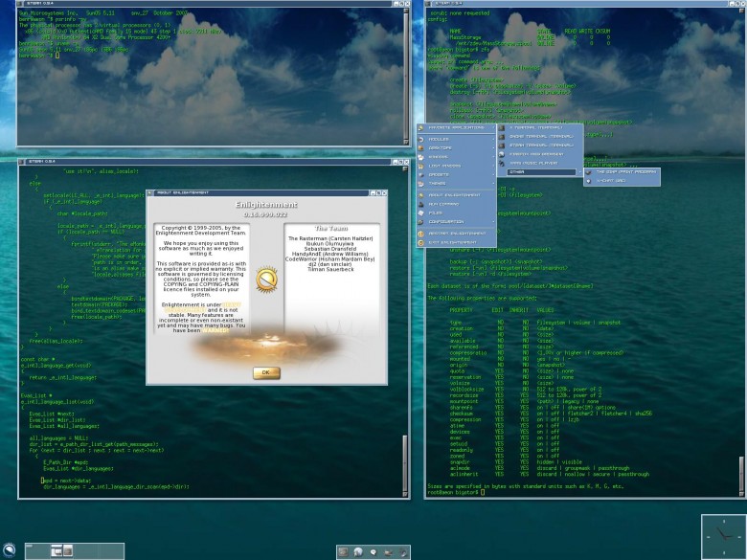This screenshot has width=747, height=560.
Task: Expand the Favorite Applications submenu
Action: (x=457, y=128)
